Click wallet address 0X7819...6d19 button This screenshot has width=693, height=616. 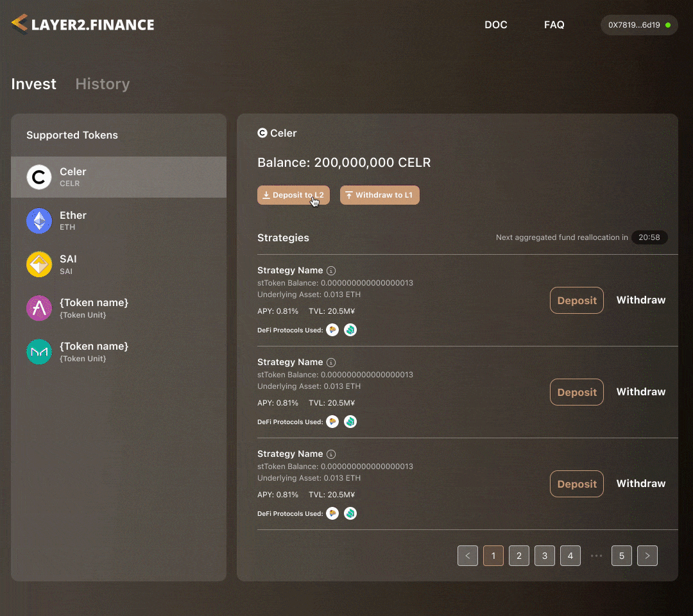point(639,25)
